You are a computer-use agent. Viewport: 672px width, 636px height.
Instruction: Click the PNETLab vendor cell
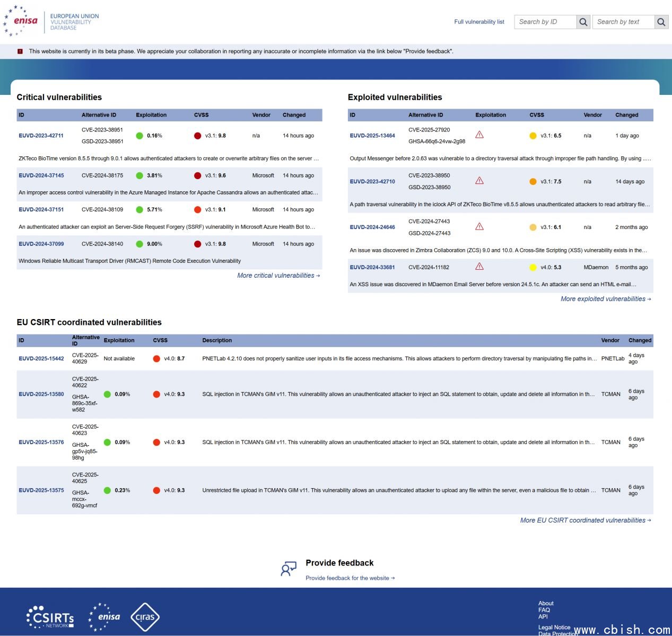coord(613,359)
